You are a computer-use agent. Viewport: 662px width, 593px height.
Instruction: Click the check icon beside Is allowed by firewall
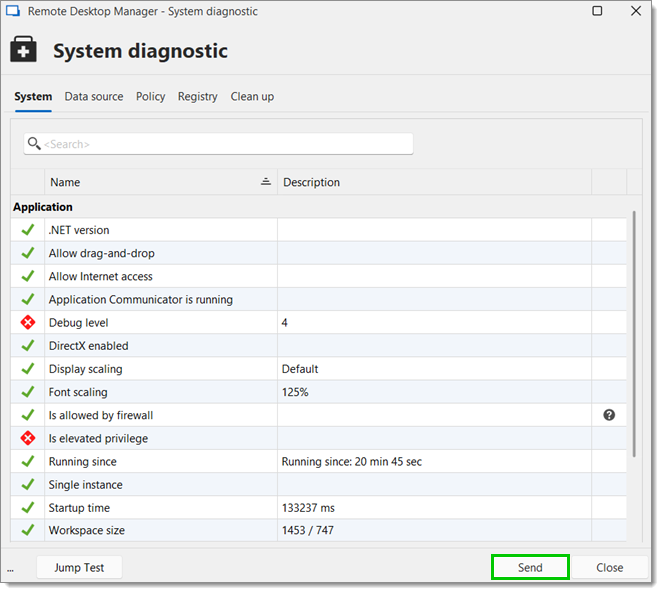28,415
